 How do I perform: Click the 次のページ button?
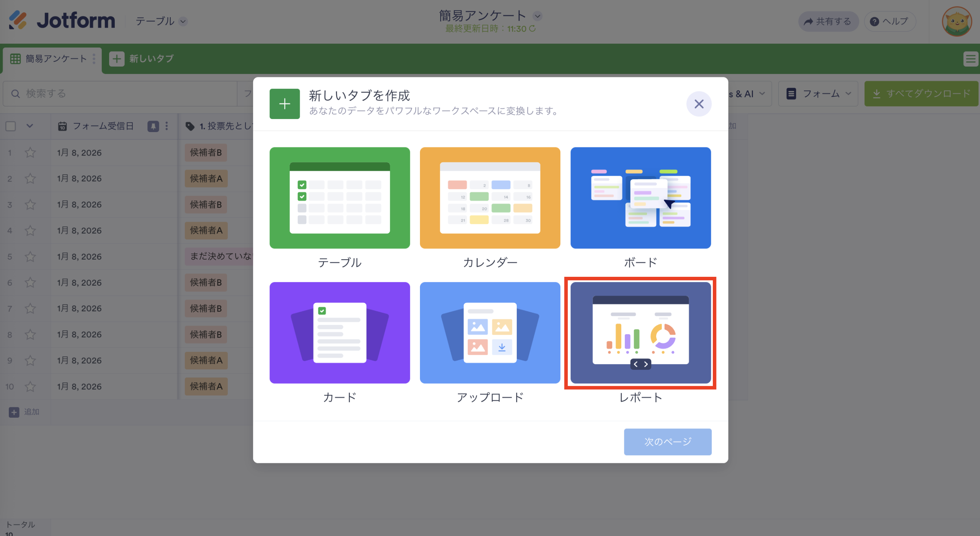(x=668, y=441)
